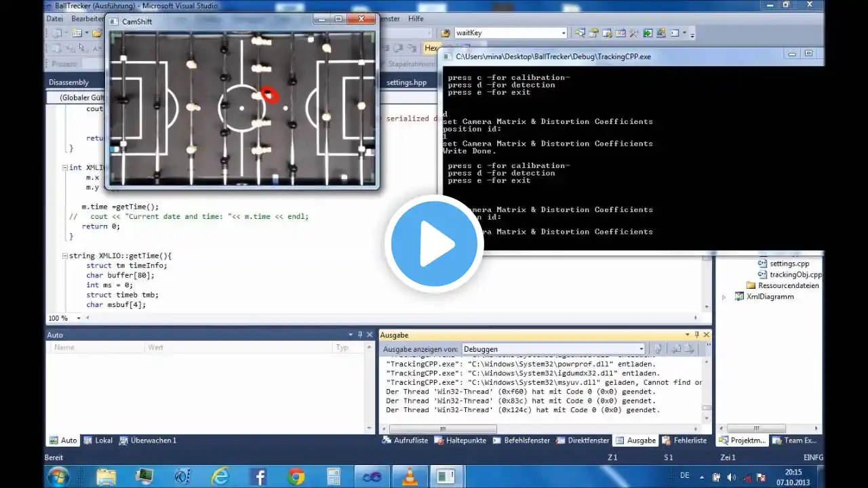868x488 pixels.
Task: Open the Extension Manager toolbar icon
Action: [661, 33]
